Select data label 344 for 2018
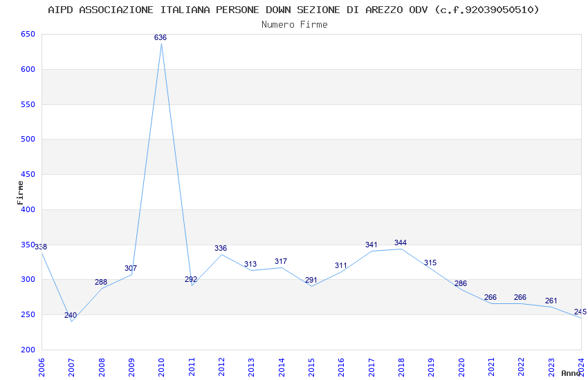 click(x=401, y=243)
